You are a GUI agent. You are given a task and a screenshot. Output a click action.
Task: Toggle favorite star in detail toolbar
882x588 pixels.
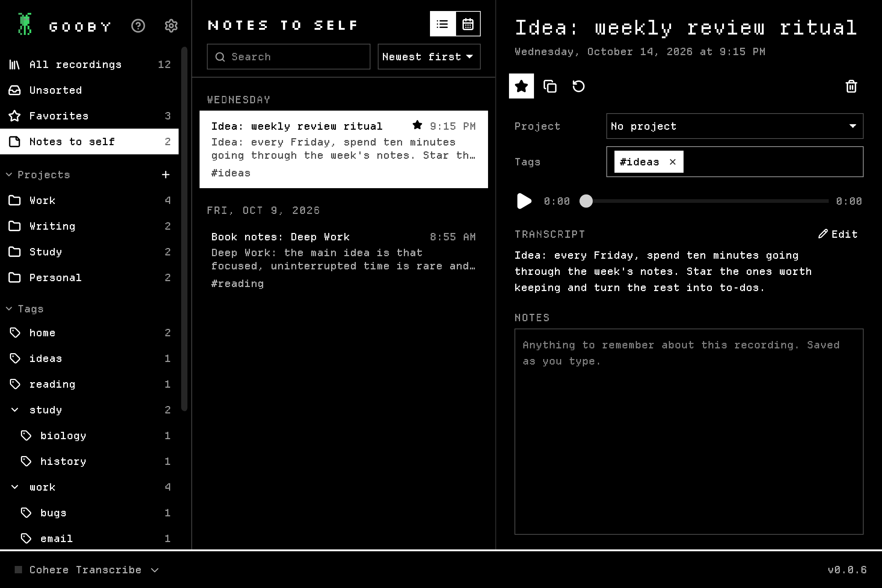521,86
